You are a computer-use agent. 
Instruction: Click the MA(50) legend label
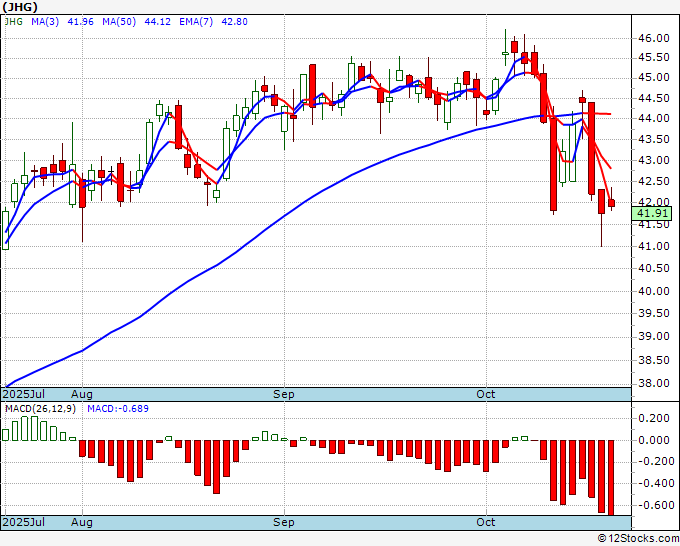pyautogui.click(x=119, y=22)
